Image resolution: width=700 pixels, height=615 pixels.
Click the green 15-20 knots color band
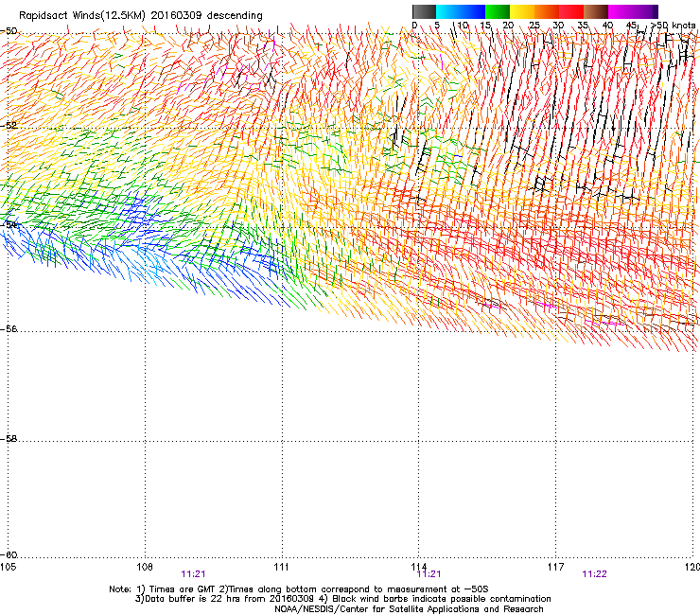(498, 11)
